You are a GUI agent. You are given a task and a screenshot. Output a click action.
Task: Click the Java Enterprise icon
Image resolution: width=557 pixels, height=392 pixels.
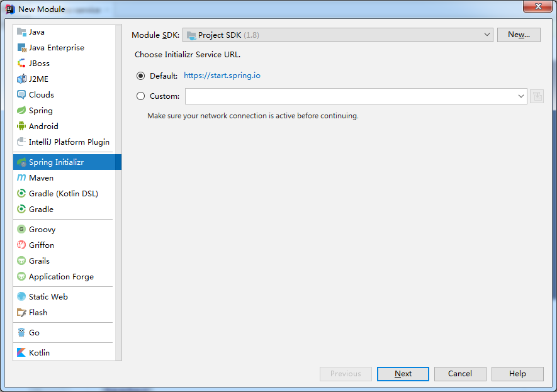[x=21, y=48]
